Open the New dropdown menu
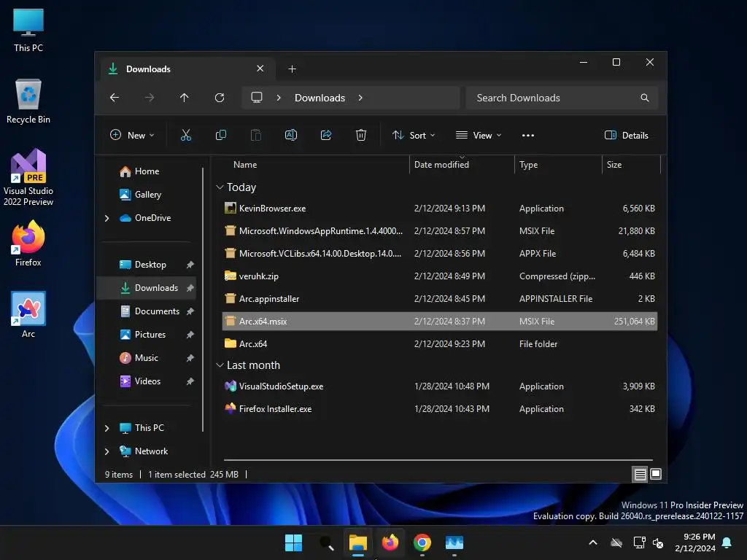The height and width of the screenshot is (560, 747). coord(132,135)
